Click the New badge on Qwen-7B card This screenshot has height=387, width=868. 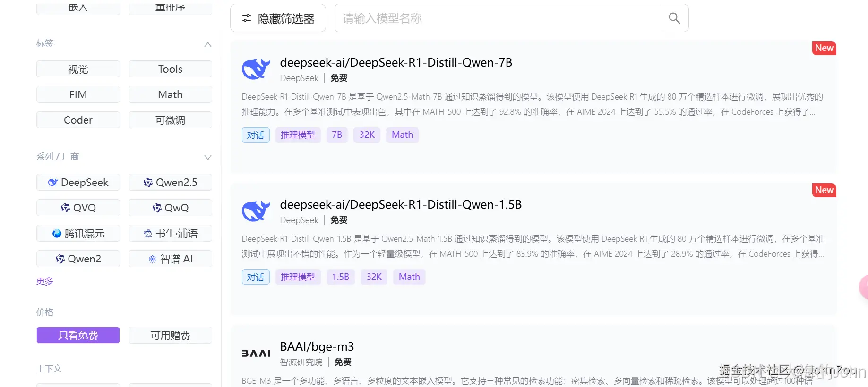point(824,48)
